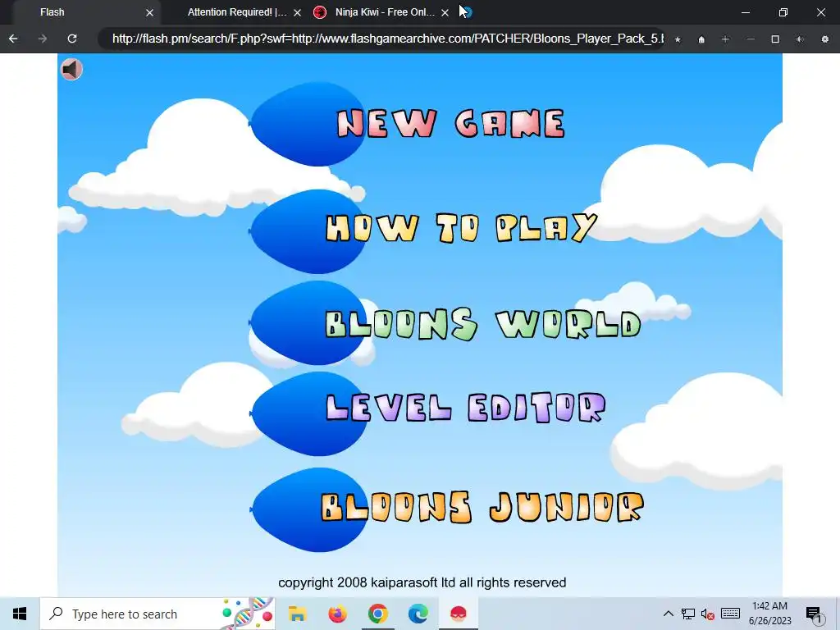Open the Windows Start menu

pyautogui.click(x=20, y=614)
